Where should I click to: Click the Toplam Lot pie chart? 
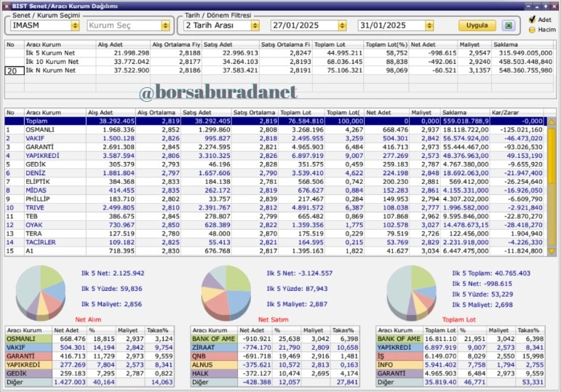[x=411, y=292]
